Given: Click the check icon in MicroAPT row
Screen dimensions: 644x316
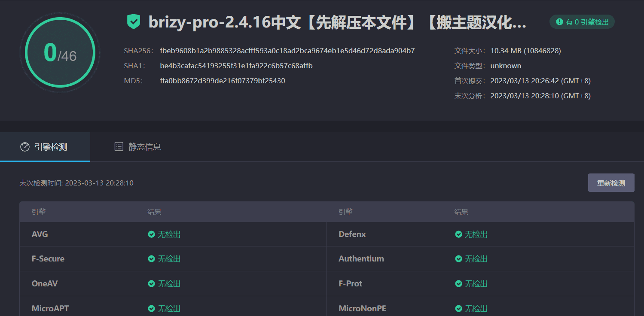Looking at the screenshot, I should (151, 308).
